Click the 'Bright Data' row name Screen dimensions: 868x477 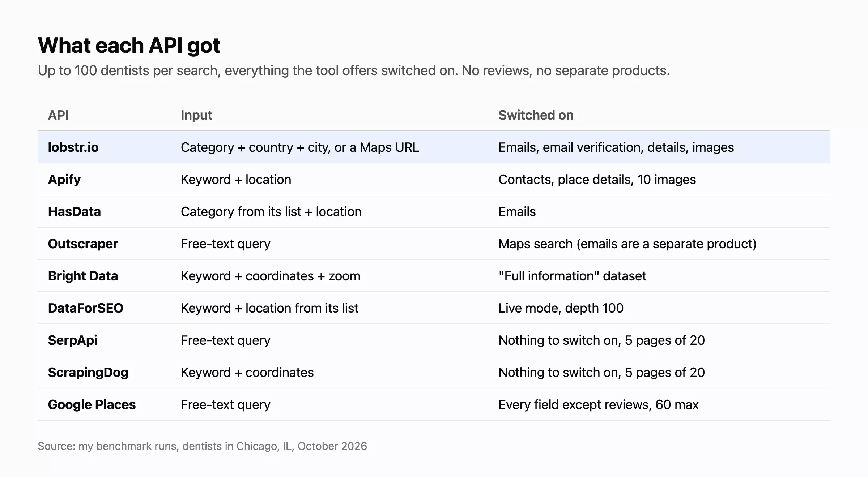pos(83,276)
